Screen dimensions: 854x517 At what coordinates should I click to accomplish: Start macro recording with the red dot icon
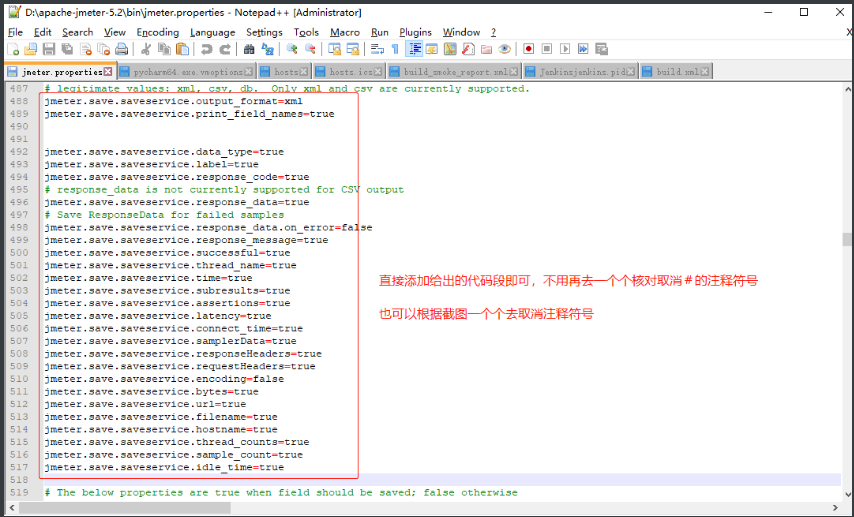(x=528, y=49)
